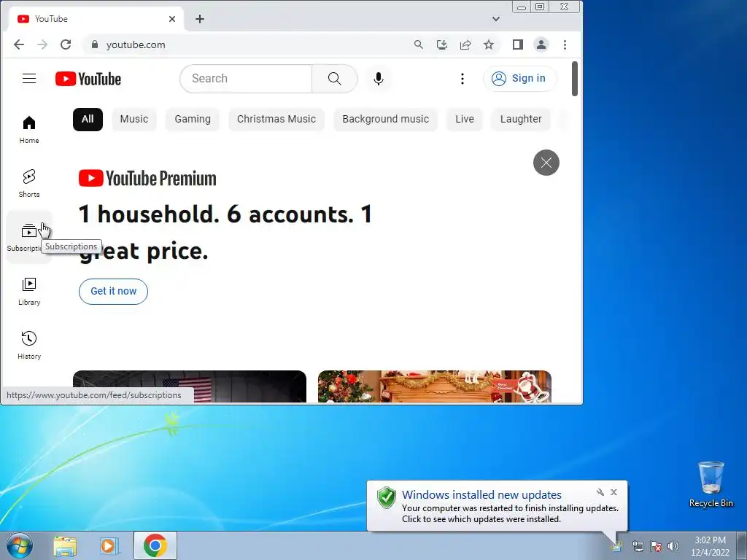This screenshot has width=747, height=560.
Task: Bookmark this page with star icon
Action: [x=488, y=44]
